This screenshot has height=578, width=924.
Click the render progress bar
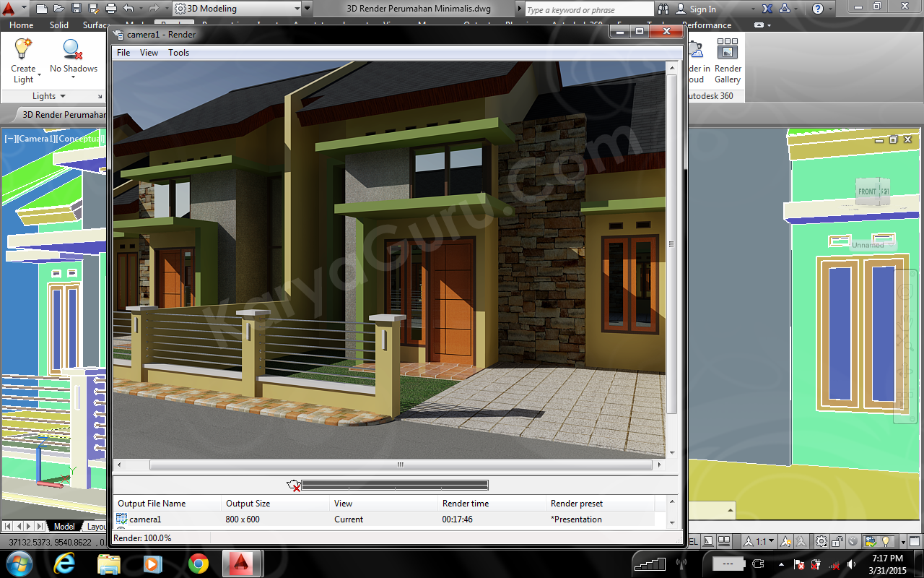(x=394, y=485)
